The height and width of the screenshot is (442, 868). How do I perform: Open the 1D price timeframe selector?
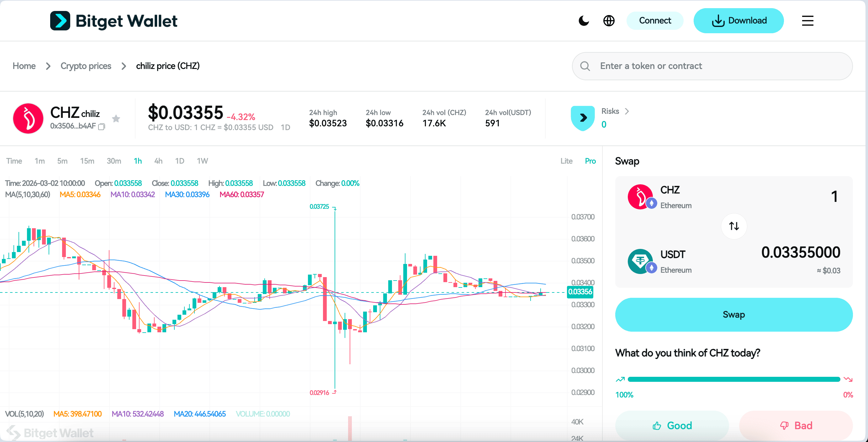(285, 127)
